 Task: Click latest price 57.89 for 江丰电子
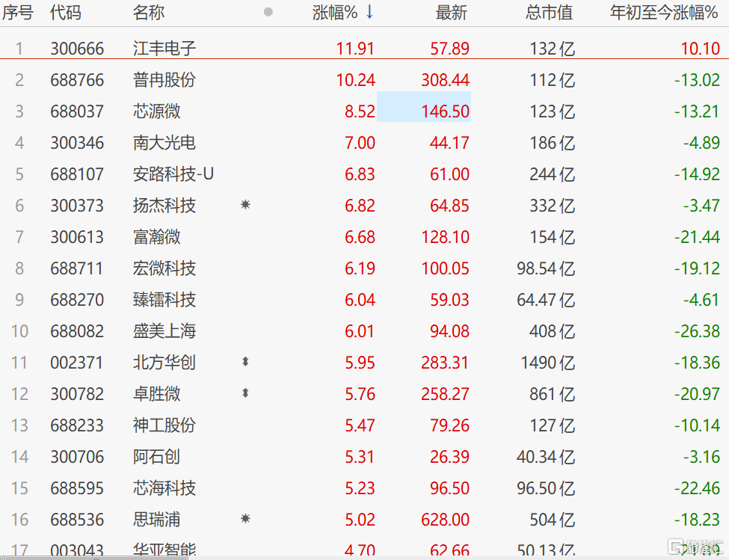pos(449,49)
